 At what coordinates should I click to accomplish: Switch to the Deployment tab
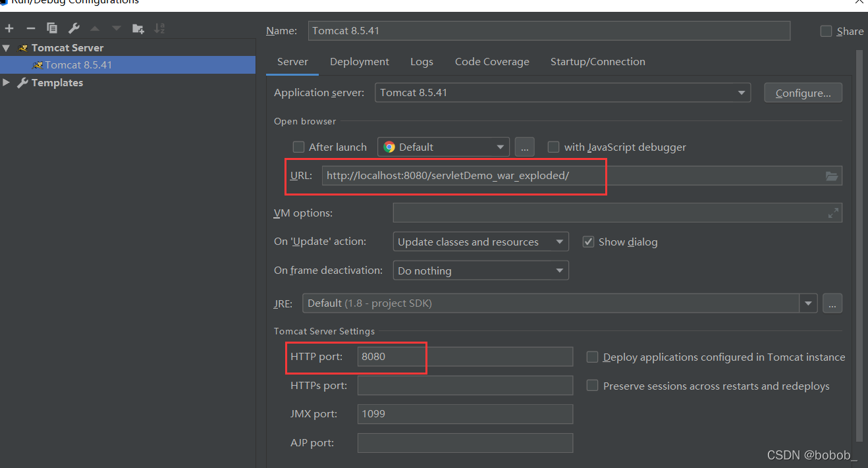[x=360, y=62]
